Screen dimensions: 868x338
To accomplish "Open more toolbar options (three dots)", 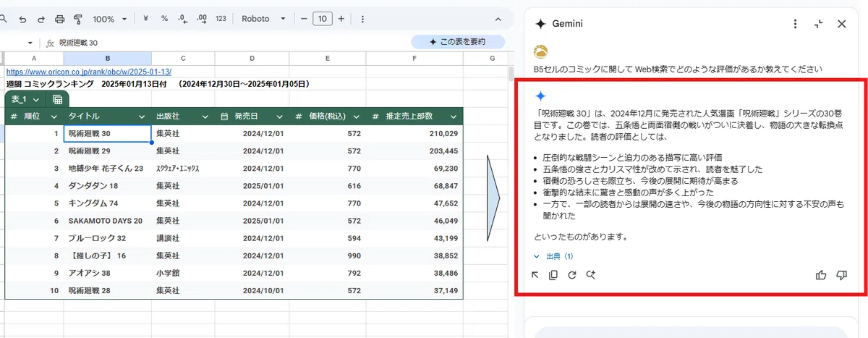I will (362, 19).
